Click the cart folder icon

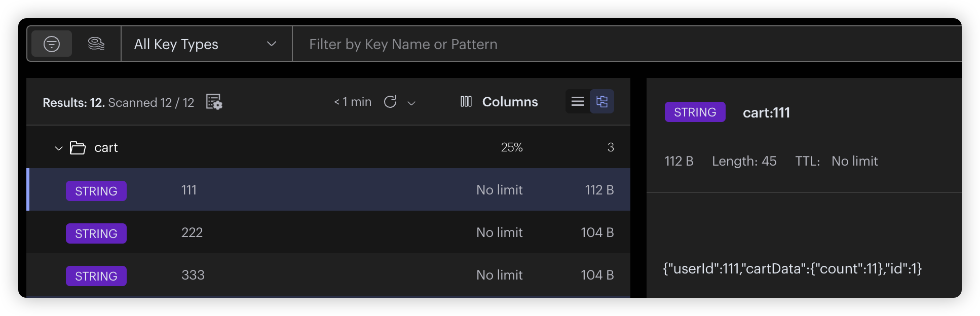[78, 148]
